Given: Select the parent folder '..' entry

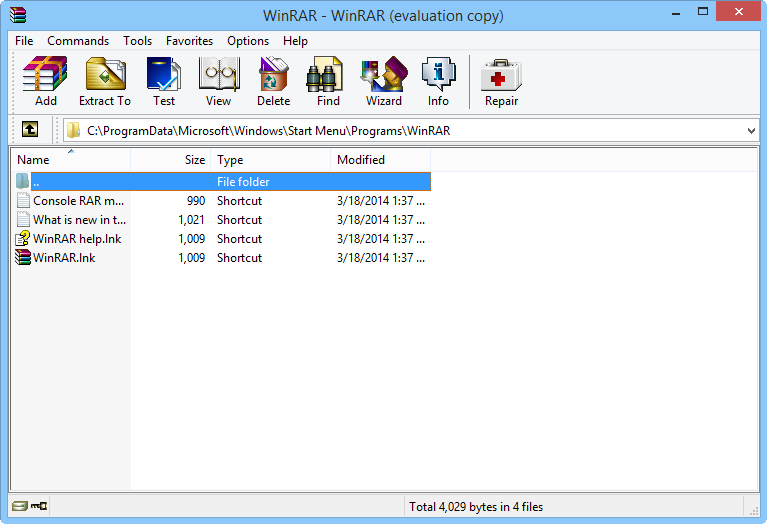Looking at the screenshot, I should tap(37, 182).
